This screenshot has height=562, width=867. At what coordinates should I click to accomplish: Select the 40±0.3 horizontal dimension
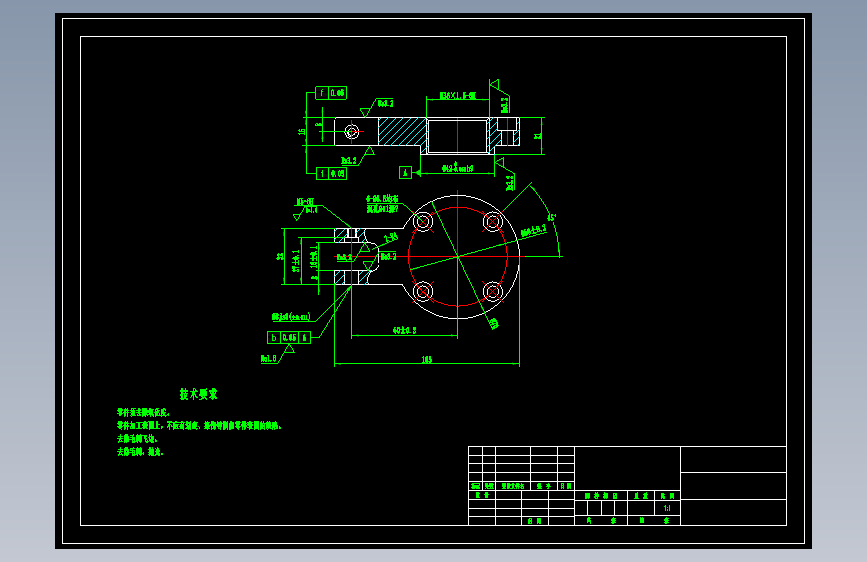coord(404,330)
